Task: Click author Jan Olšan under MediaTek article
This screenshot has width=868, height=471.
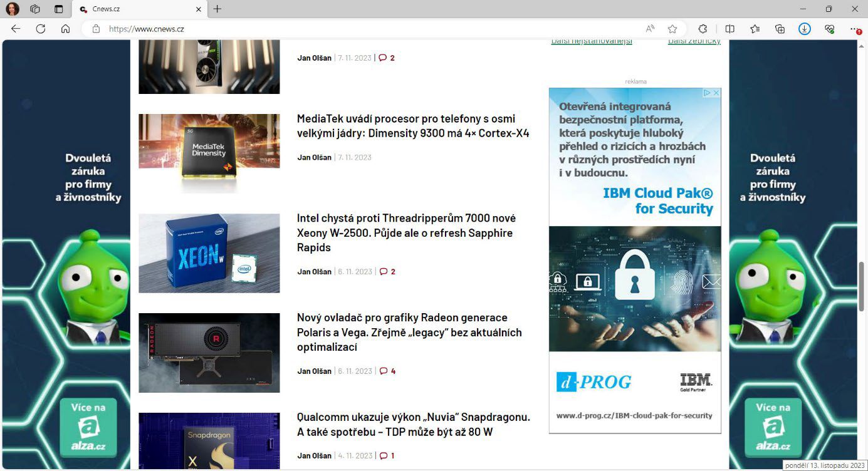Action: 314,158
